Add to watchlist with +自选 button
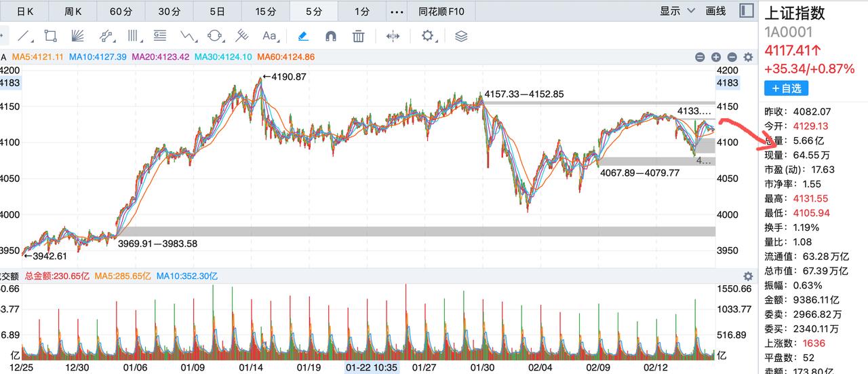Viewport: 868px width, 374px height. click(x=787, y=88)
